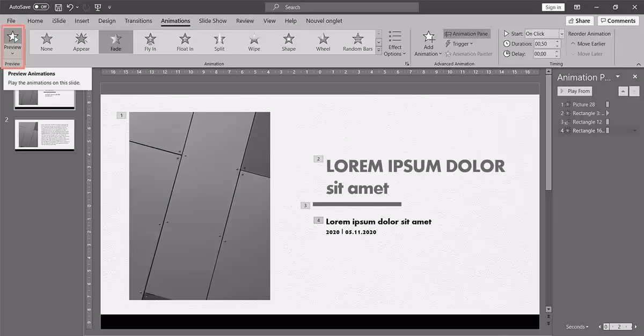The height and width of the screenshot is (336, 644).
Task: Enable the Animation Painter
Action: point(470,54)
